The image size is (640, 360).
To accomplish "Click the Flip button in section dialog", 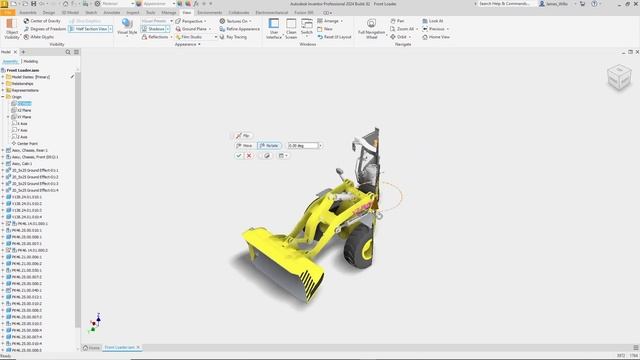I will (x=243, y=136).
